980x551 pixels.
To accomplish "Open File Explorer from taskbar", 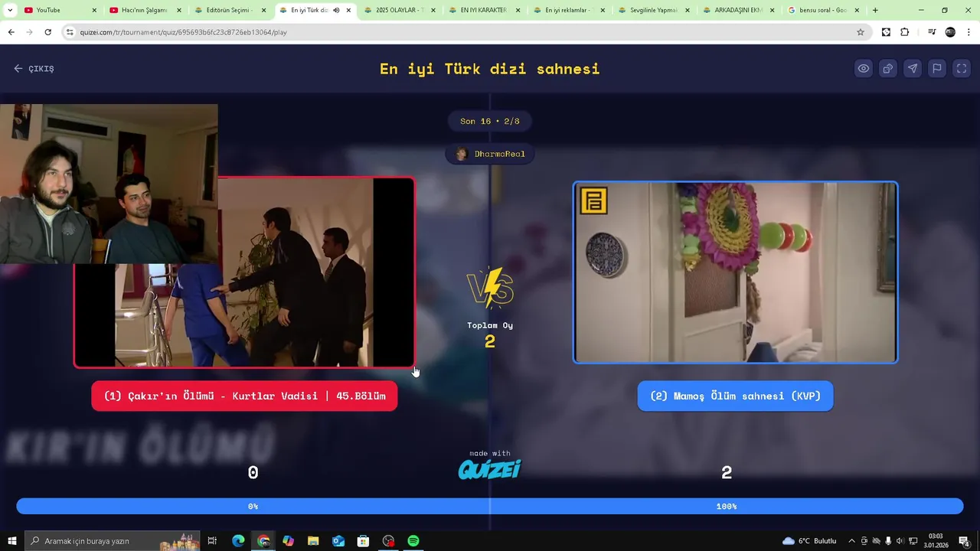I will 313,541.
